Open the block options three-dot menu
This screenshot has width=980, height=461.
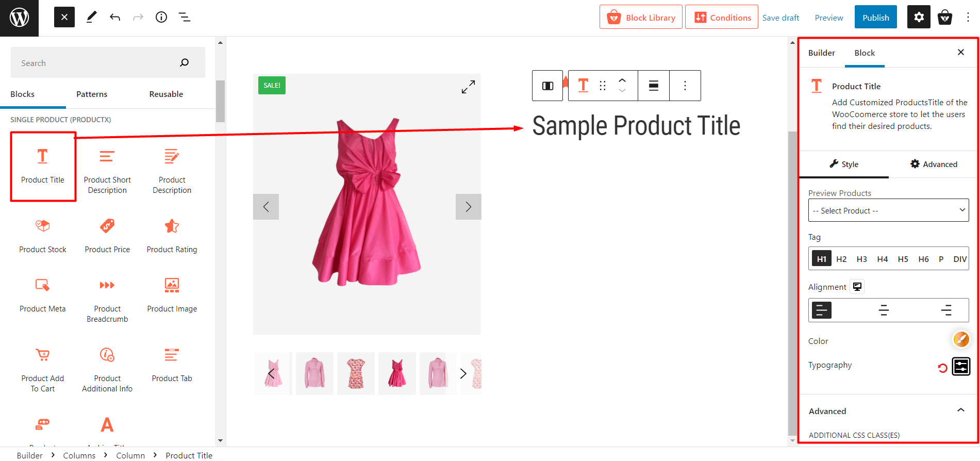(685, 86)
